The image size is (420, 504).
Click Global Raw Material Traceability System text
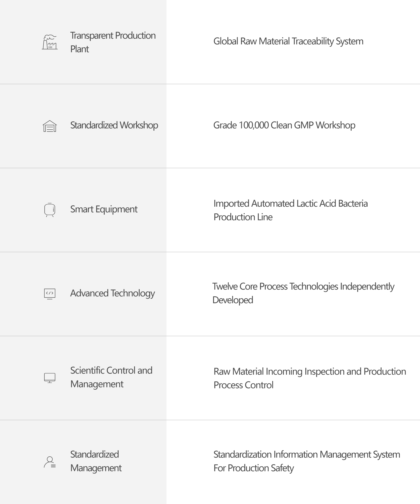(x=288, y=41)
